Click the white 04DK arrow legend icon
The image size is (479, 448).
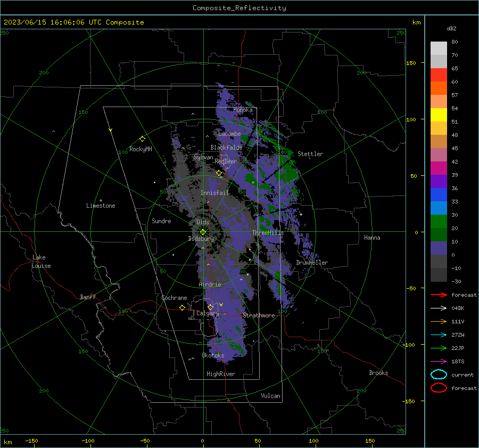click(x=439, y=308)
